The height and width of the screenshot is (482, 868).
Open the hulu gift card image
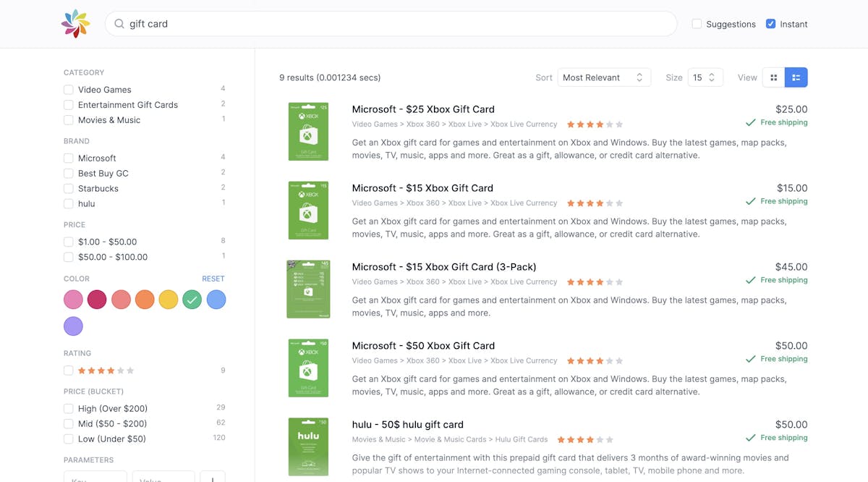pyautogui.click(x=308, y=447)
